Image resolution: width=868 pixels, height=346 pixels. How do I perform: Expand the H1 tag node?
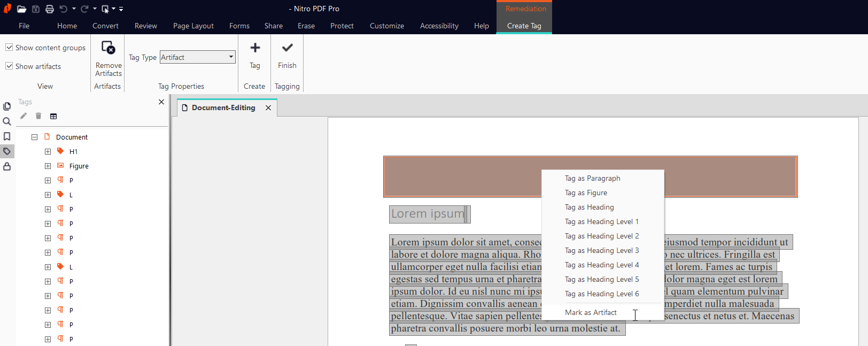point(48,152)
